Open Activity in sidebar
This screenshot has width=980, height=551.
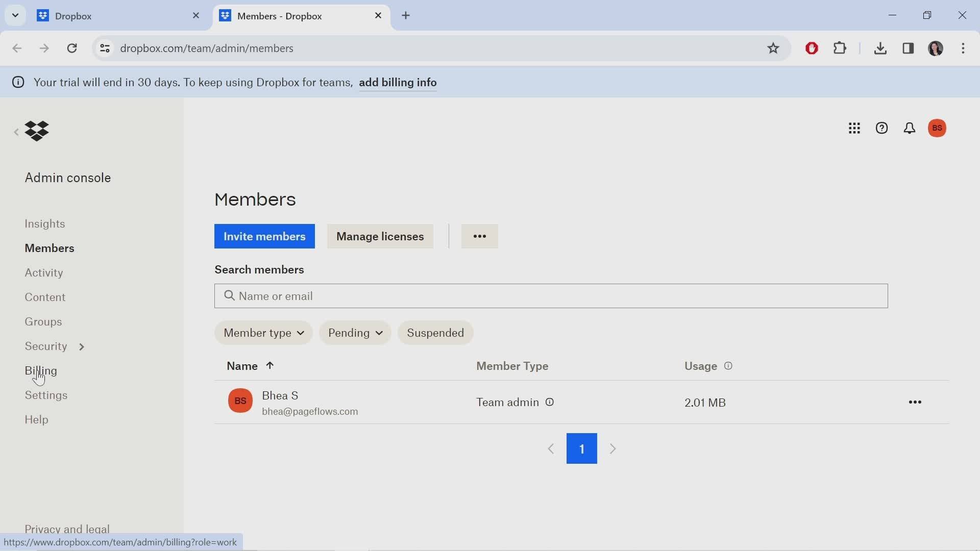(44, 272)
